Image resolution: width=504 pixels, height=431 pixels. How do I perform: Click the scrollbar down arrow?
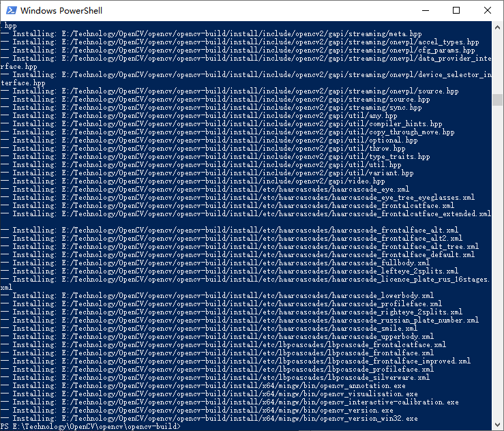click(498, 424)
